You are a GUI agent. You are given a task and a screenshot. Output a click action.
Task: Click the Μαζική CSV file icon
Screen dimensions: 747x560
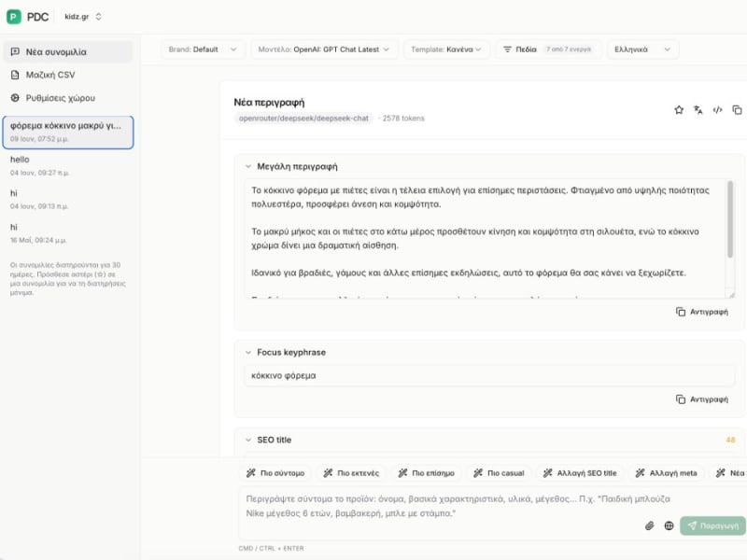coord(15,75)
